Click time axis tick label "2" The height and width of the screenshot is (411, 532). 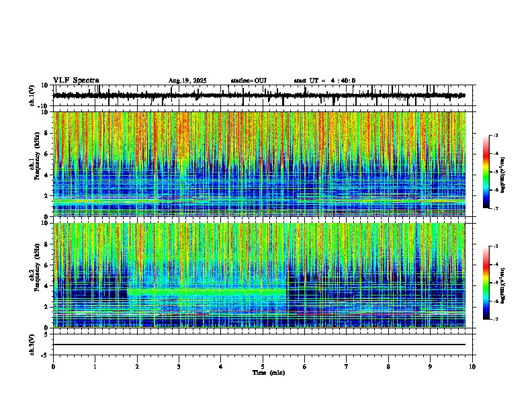tap(137, 367)
